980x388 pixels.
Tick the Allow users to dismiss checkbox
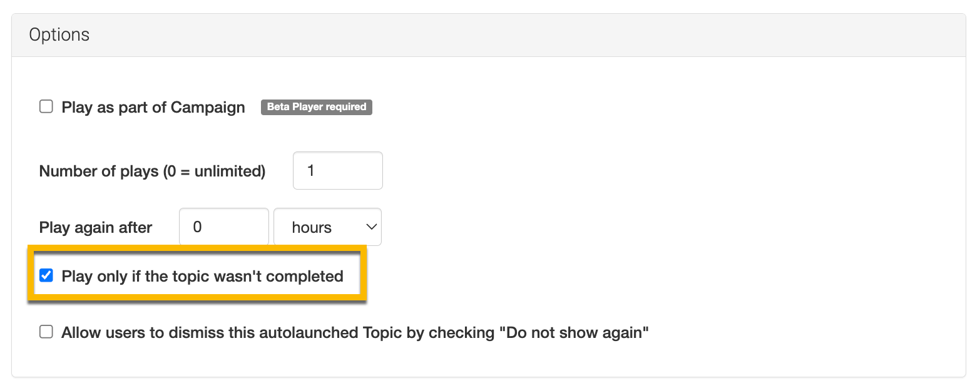tap(46, 332)
